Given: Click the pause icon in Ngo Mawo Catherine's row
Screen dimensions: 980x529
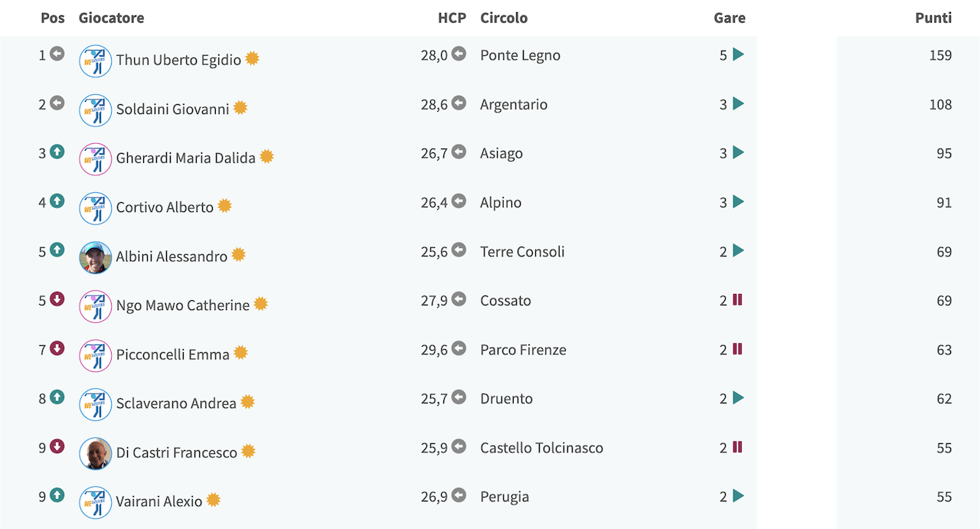Looking at the screenshot, I should click(737, 300).
